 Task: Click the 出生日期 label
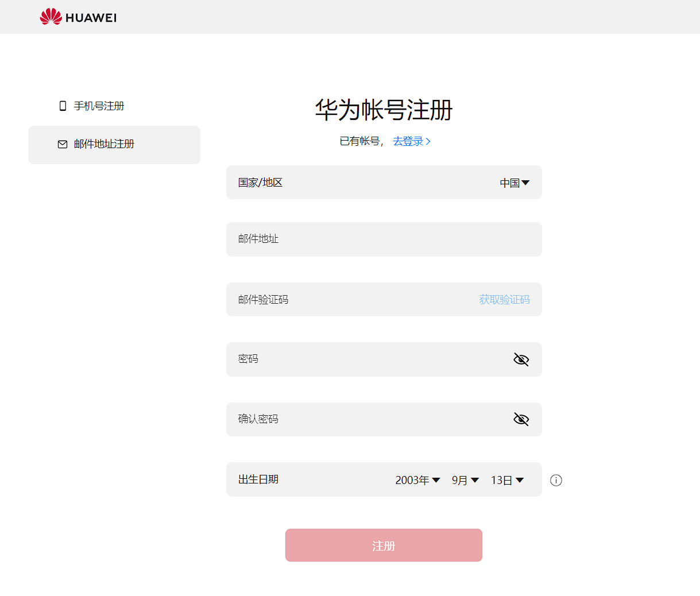click(258, 479)
